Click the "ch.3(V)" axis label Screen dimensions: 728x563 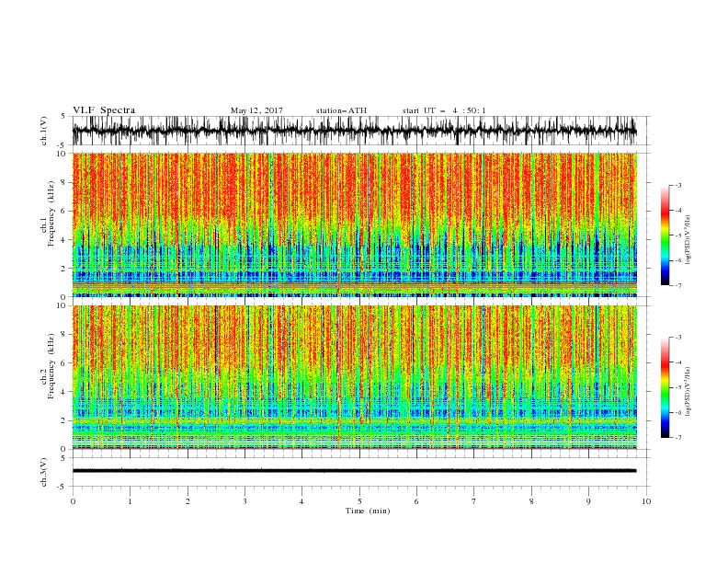pyautogui.click(x=44, y=472)
